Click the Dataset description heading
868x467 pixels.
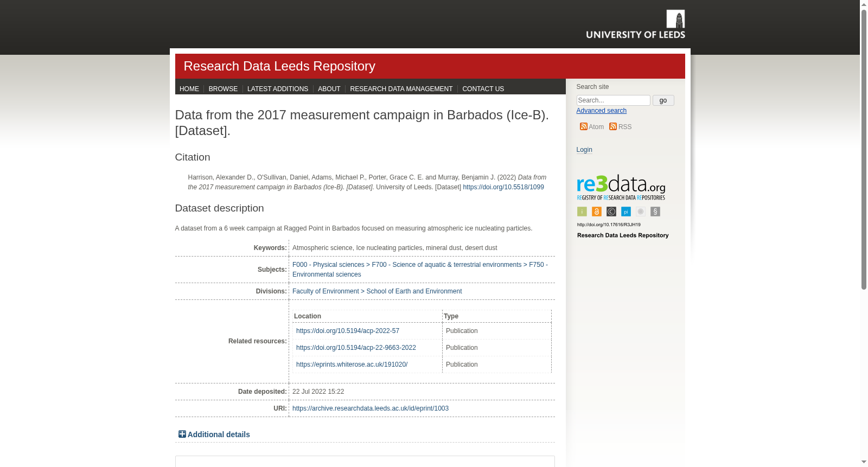(220, 208)
